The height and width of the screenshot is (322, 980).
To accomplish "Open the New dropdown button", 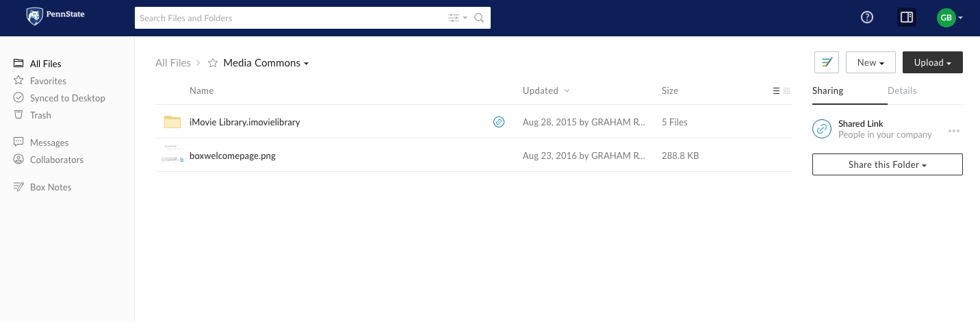I will (871, 62).
